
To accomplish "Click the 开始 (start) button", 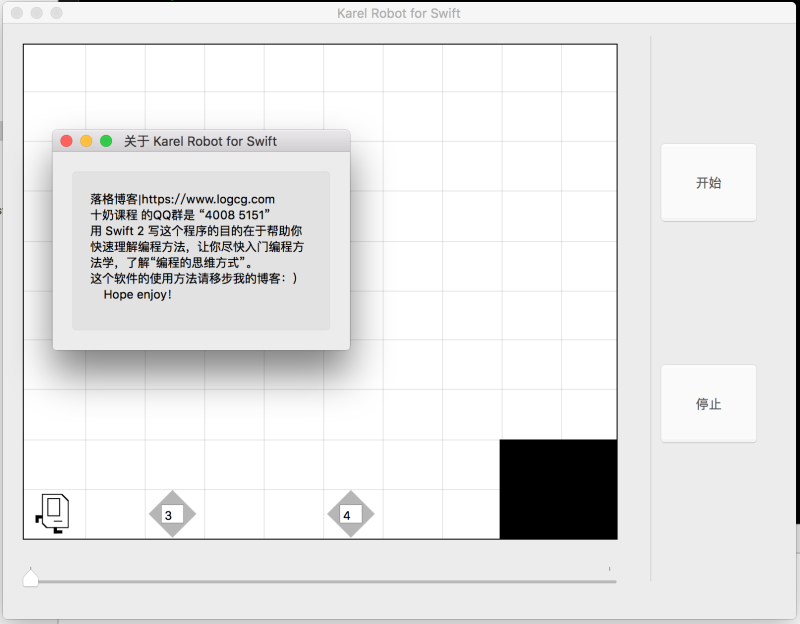I will (x=708, y=183).
